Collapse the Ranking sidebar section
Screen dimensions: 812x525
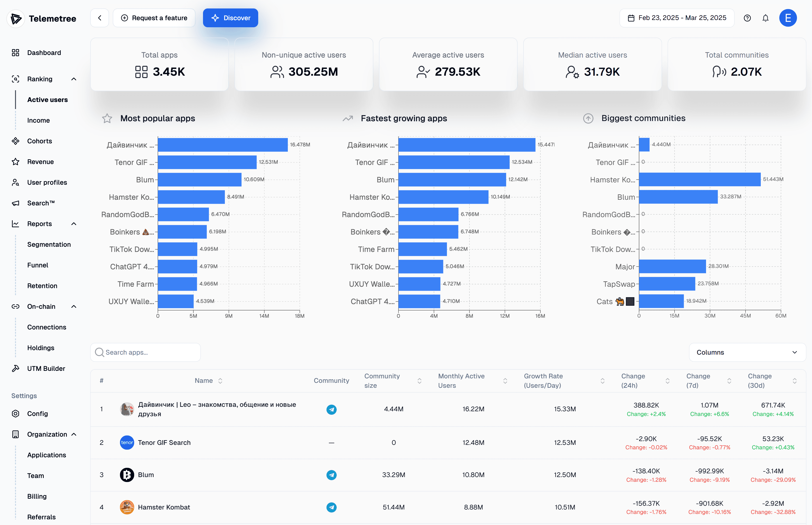pyautogui.click(x=74, y=79)
